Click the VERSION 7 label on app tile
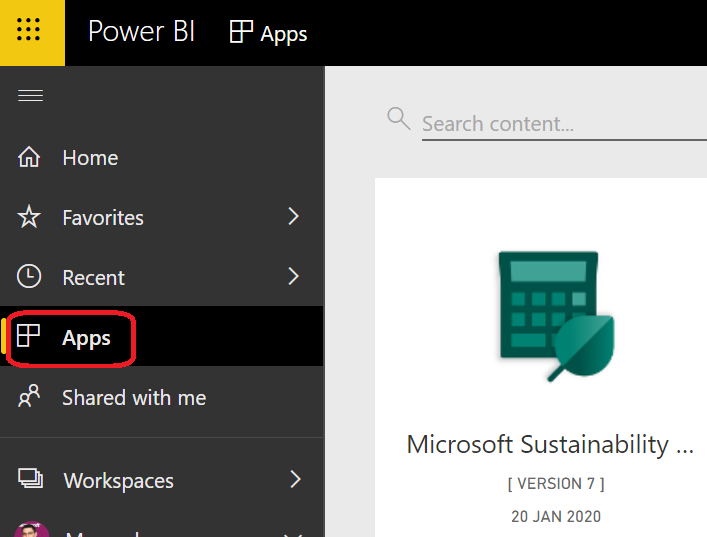 pyautogui.click(x=555, y=484)
